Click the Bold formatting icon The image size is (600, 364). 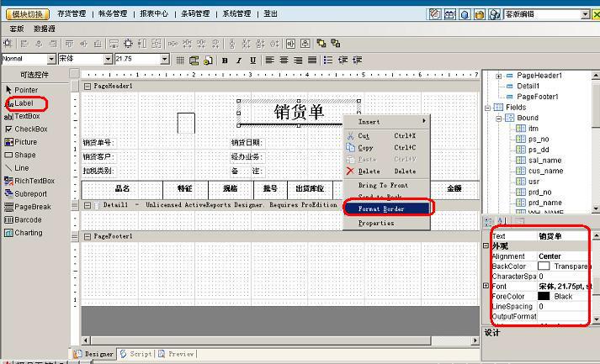point(226,60)
